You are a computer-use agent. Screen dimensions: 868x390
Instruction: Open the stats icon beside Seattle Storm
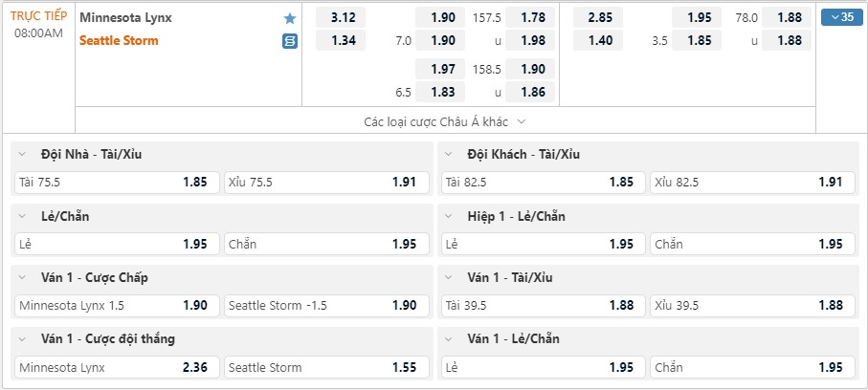290,41
